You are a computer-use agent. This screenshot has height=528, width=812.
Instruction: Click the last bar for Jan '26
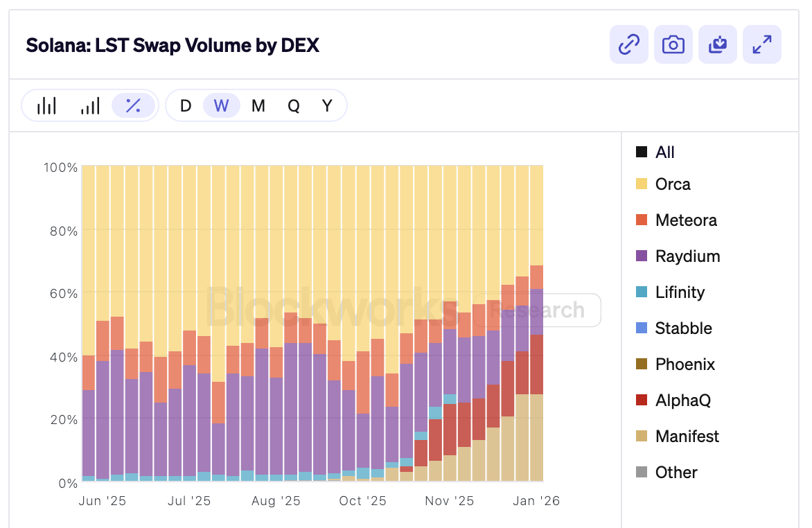tap(536, 374)
